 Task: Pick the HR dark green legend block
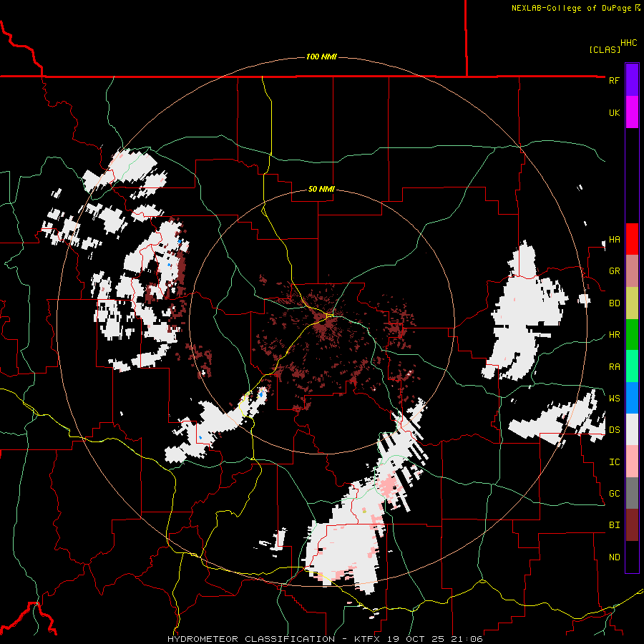point(632,334)
